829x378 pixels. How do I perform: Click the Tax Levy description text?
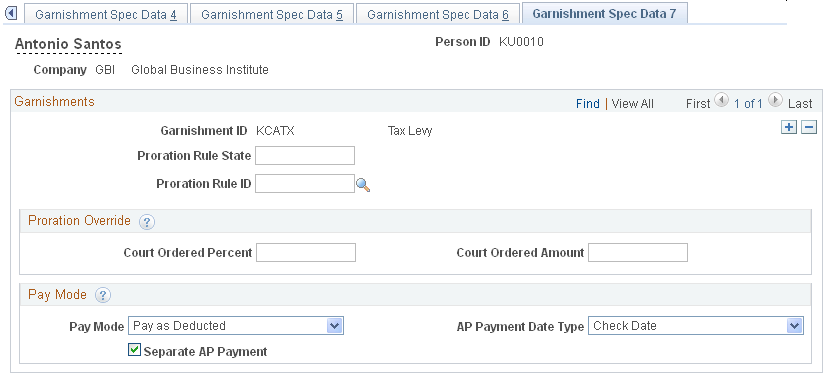point(410,131)
